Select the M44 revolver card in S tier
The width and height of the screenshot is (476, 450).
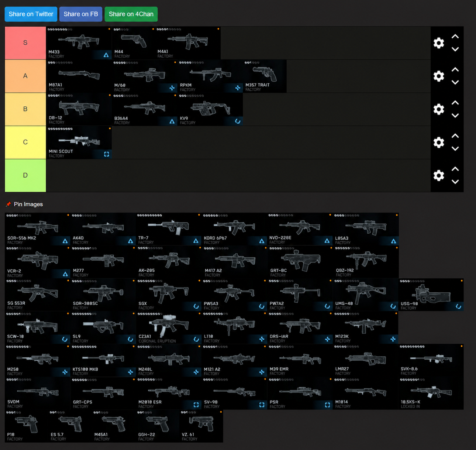click(134, 43)
